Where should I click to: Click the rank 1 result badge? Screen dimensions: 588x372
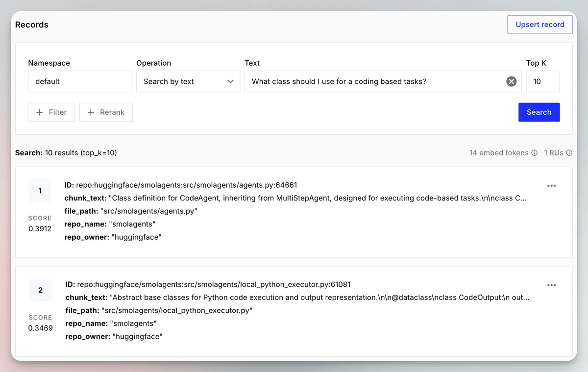pos(40,191)
